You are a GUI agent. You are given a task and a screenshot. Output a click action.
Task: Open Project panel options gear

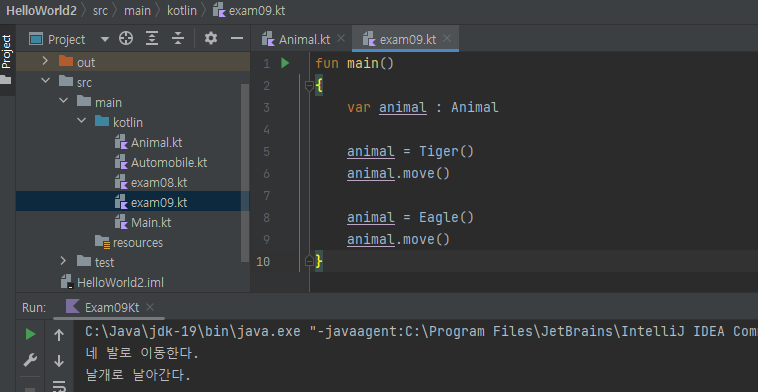tap(211, 38)
